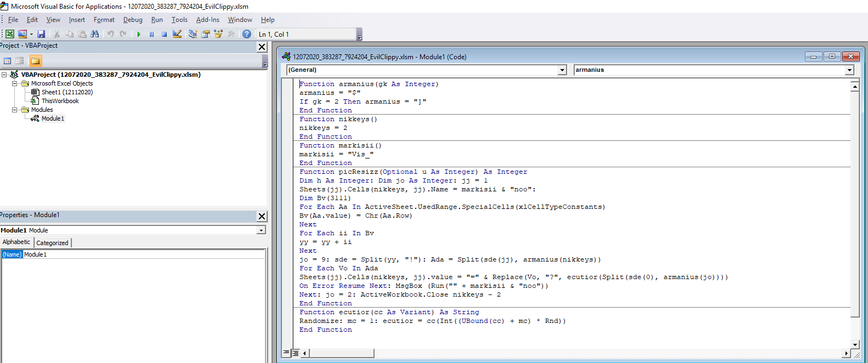Click the Insert UserForm toolbar icon
This screenshot has width=868, height=363.
(x=22, y=34)
